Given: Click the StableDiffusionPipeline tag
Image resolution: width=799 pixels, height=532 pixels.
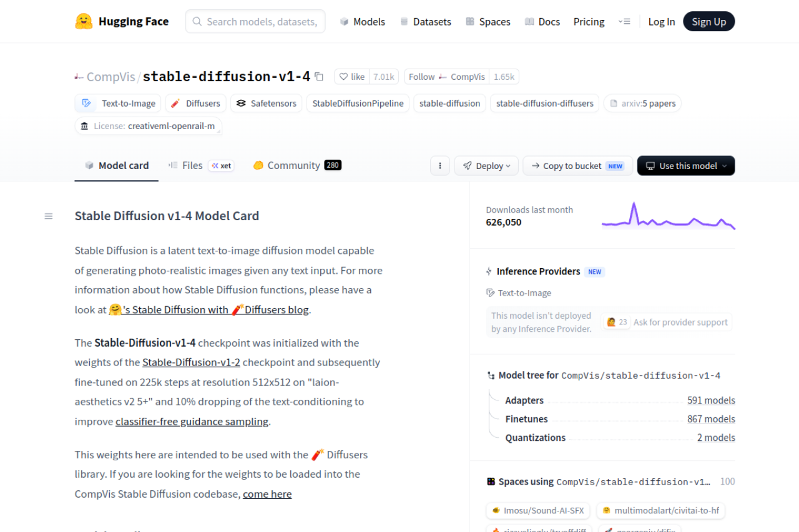Looking at the screenshot, I should [358, 104].
